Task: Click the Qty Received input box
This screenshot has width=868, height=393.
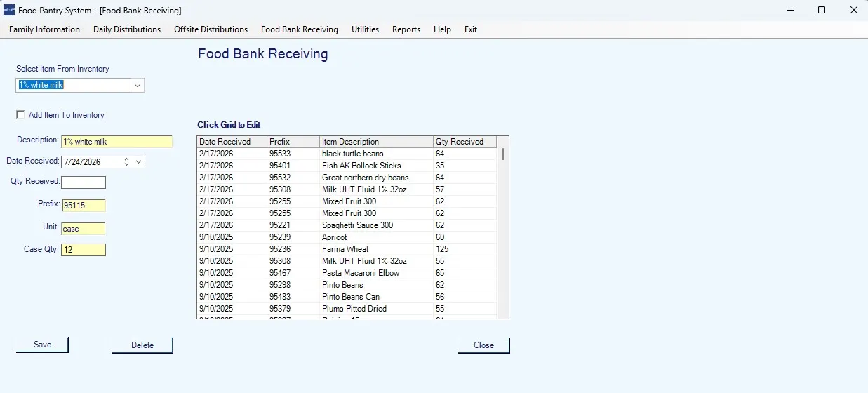Action: tap(84, 182)
